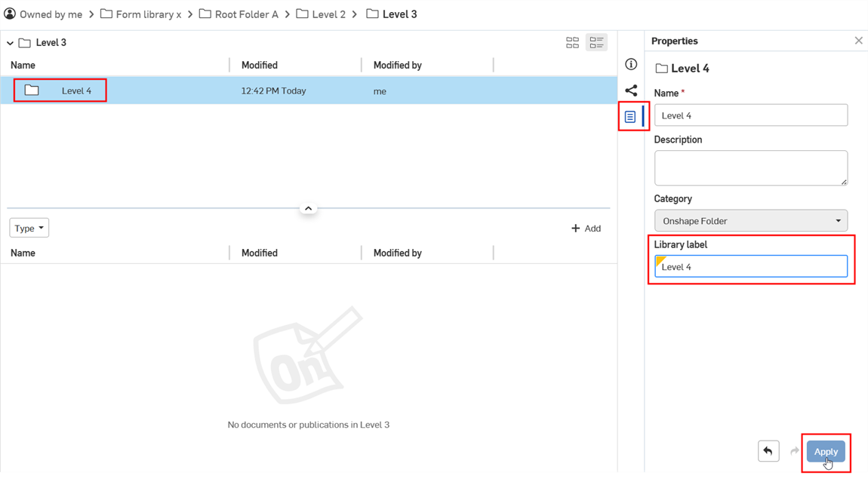Add a new item with Add button
Screen dimensions: 868x479
(x=586, y=229)
